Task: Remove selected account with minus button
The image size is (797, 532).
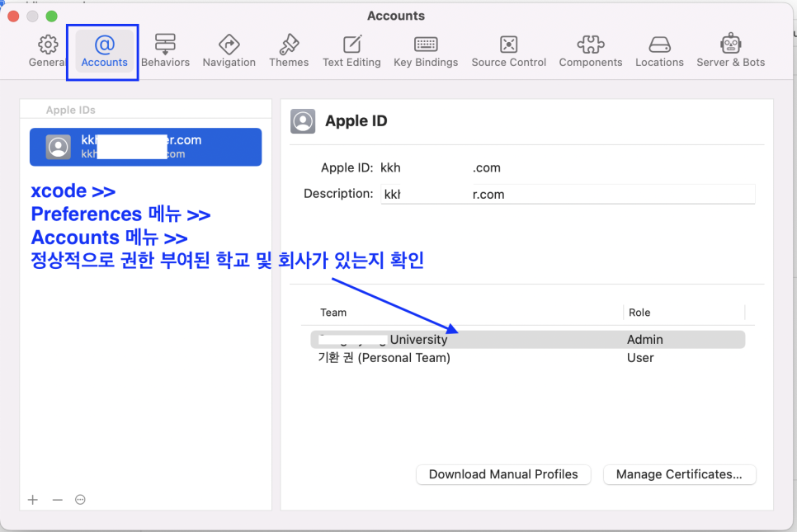Action: pyautogui.click(x=58, y=500)
